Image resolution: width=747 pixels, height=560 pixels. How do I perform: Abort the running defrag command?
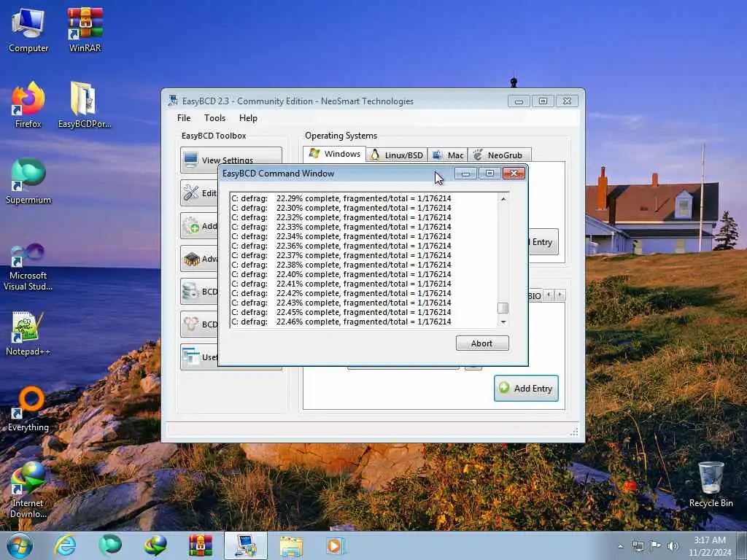pyautogui.click(x=482, y=343)
